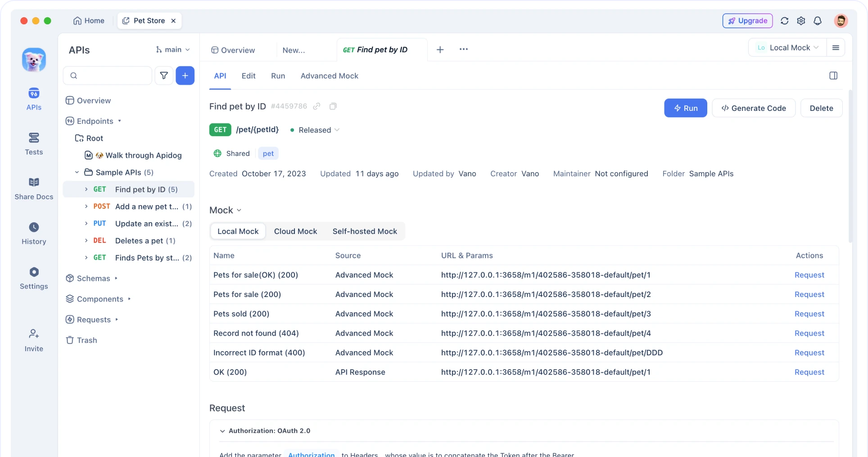Open History in left sidebar
The width and height of the screenshot is (868, 457).
click(x=34, y=233)
